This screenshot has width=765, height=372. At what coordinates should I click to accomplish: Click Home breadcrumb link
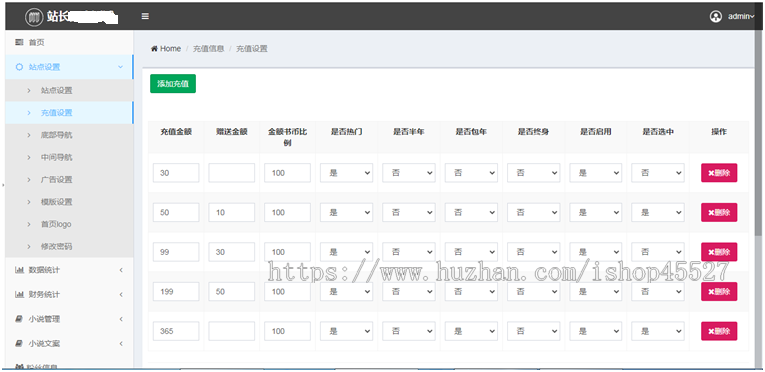click(x=170, y=48)
